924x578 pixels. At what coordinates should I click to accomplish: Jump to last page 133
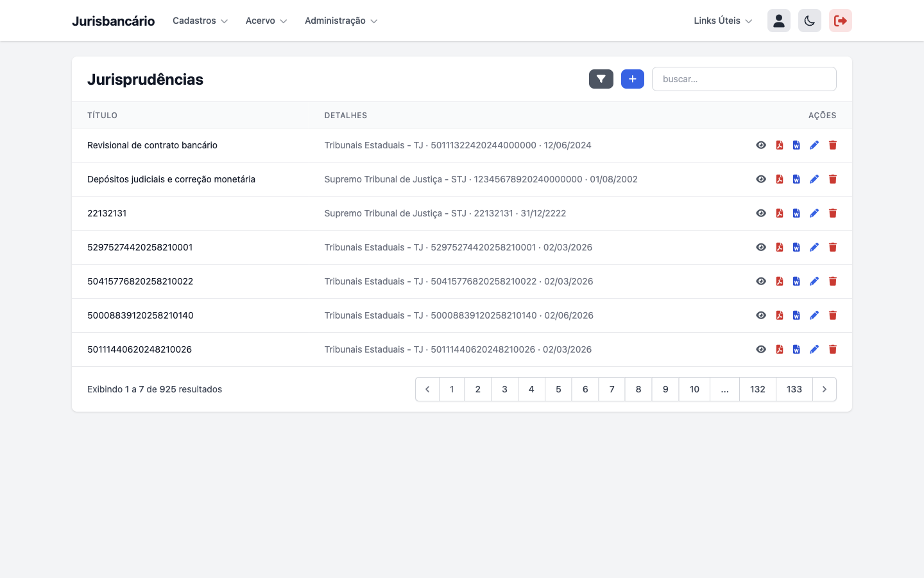click(x=794, y=389)
